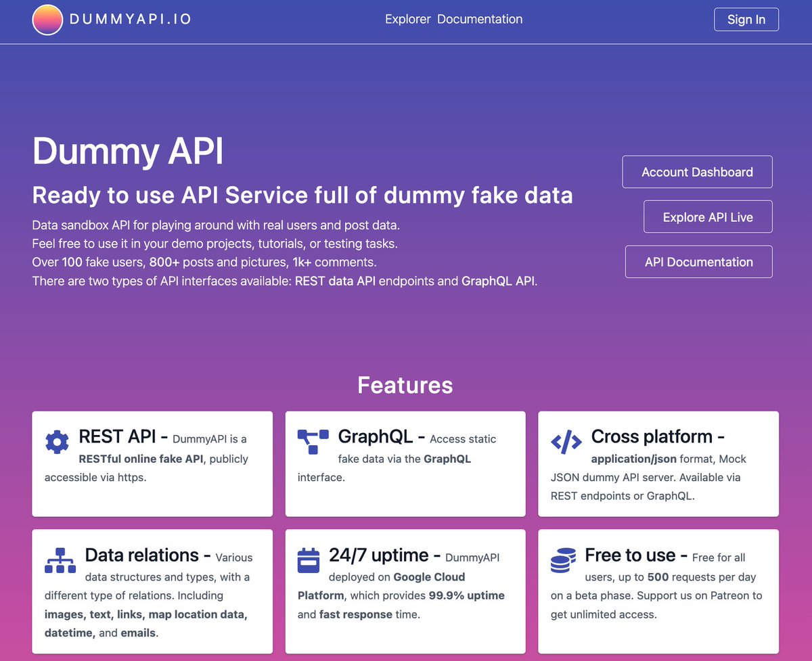This screenshot has height=661, width=812.
Task: Click the GraphQL node diagram icon
Action: 313,442
